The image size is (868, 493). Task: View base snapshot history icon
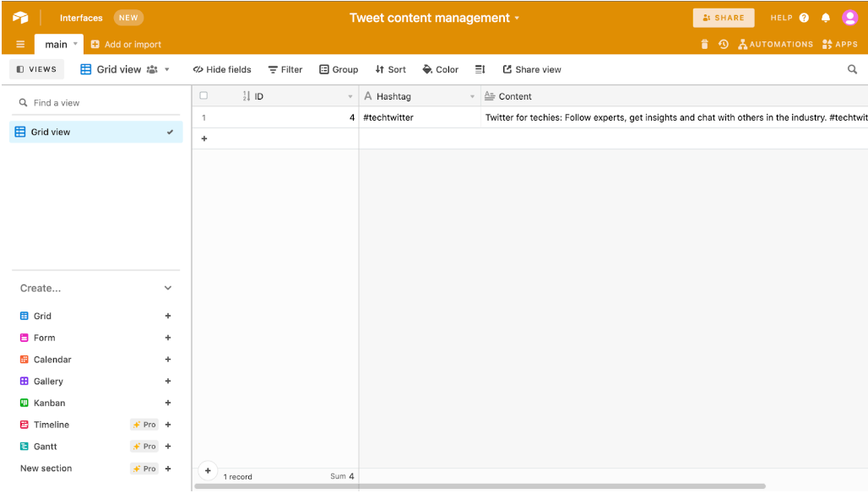coord(724,44)
